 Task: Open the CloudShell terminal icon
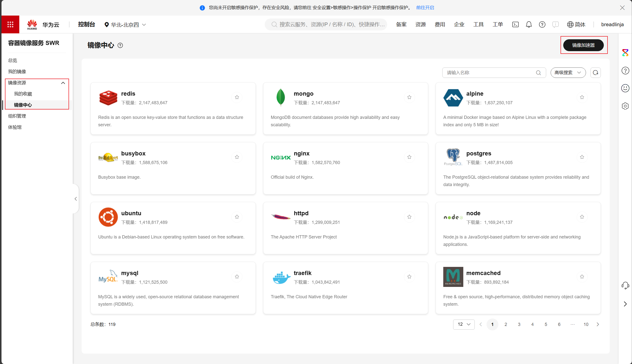click(x=515, y=24)
